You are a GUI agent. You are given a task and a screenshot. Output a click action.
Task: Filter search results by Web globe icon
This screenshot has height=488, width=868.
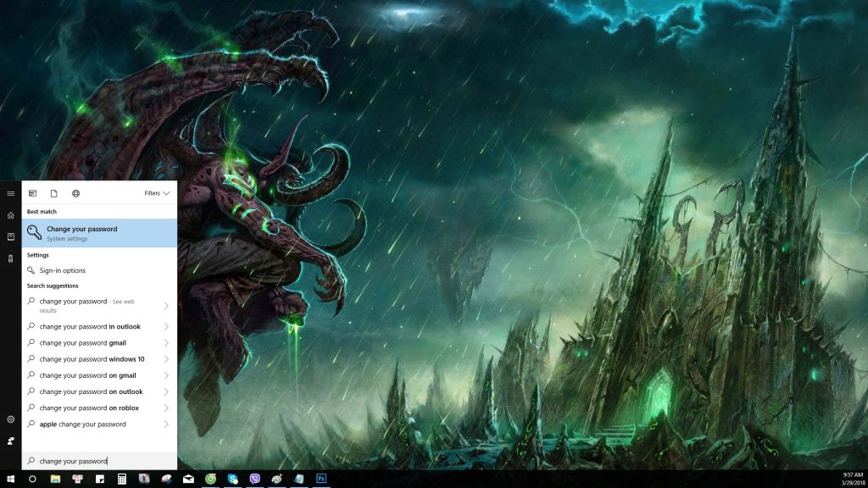[75, 193]
